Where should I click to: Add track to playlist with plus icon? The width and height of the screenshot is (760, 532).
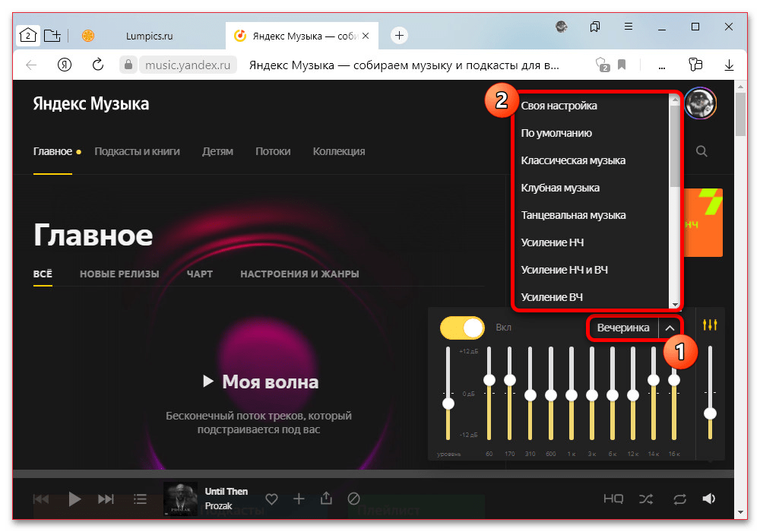point(299,498)
